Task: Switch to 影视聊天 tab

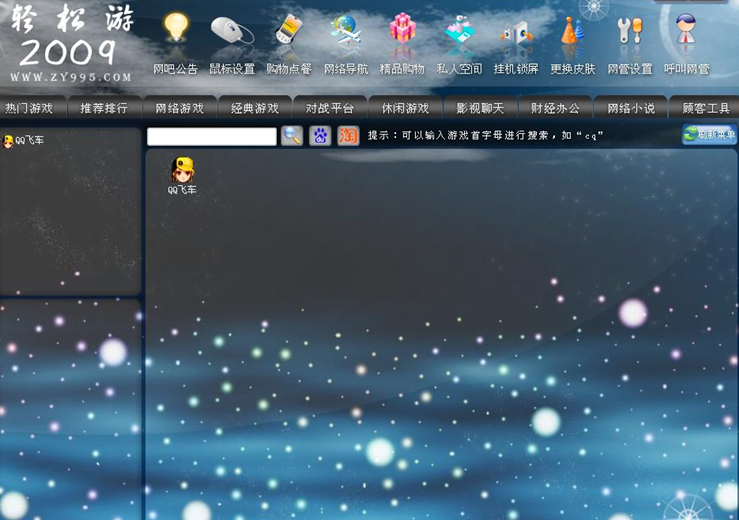Action: point(480,108)
